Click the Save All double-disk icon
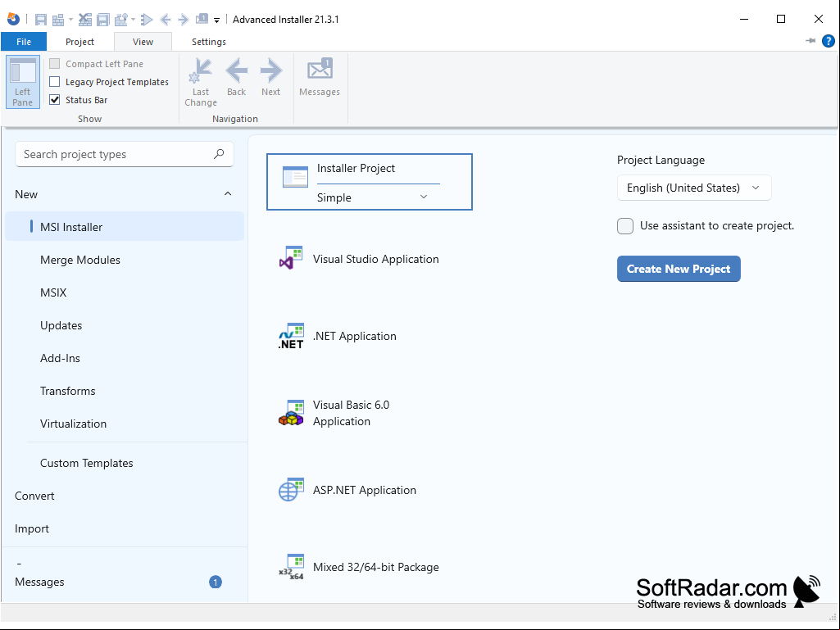The width and height of the screenshot is (840, 630). pyautogui.click(x=103, y=20)
